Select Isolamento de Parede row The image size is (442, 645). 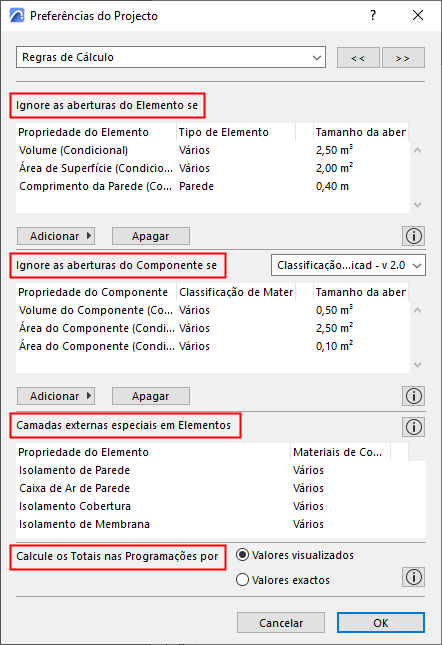tap(221, 470)
